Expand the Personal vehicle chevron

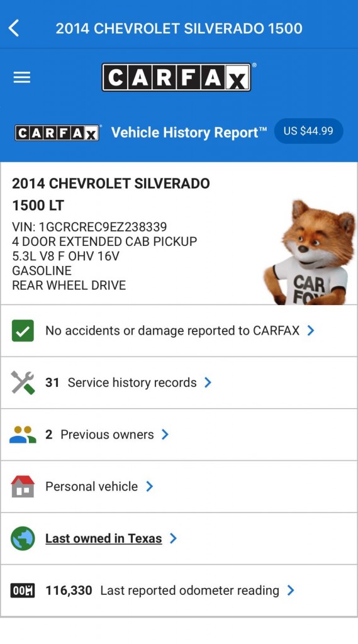[150, 486]
